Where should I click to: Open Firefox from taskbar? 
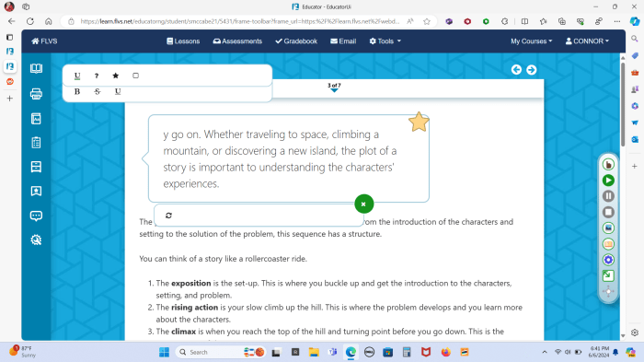click(x=445, y=352)
